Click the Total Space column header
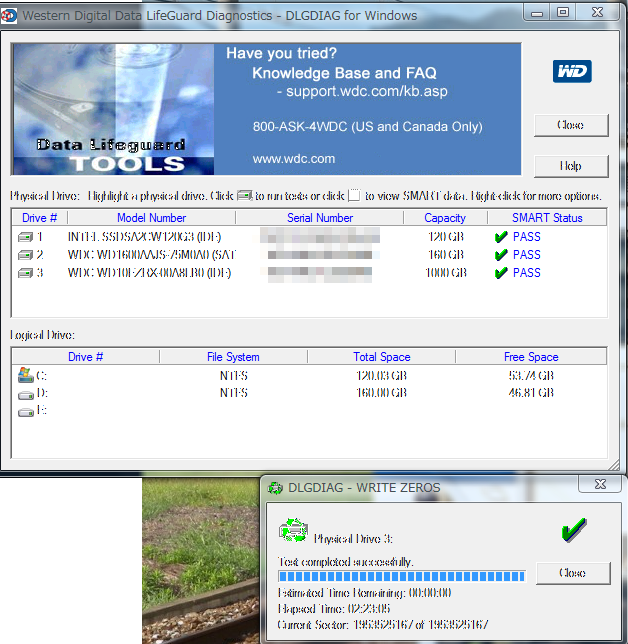 tap(382, 357)
